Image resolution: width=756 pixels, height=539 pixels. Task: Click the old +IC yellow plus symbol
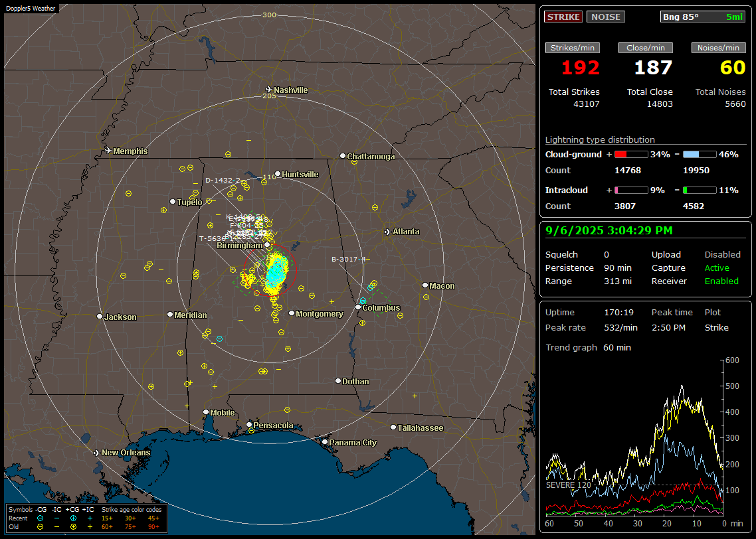(90, 527)
